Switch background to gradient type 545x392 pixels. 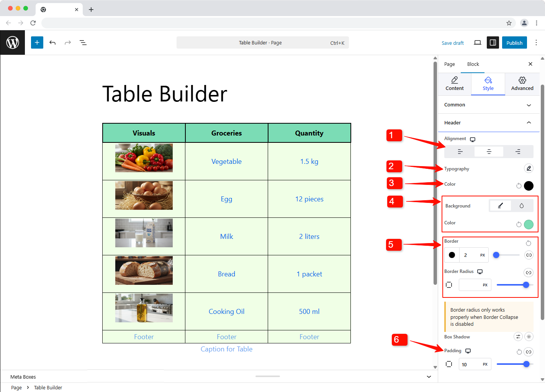521,206
